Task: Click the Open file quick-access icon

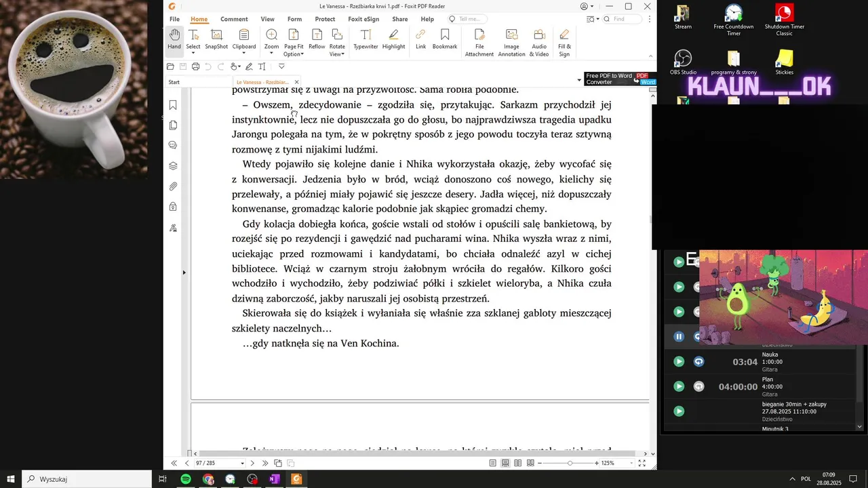Action: coord(170,66)
